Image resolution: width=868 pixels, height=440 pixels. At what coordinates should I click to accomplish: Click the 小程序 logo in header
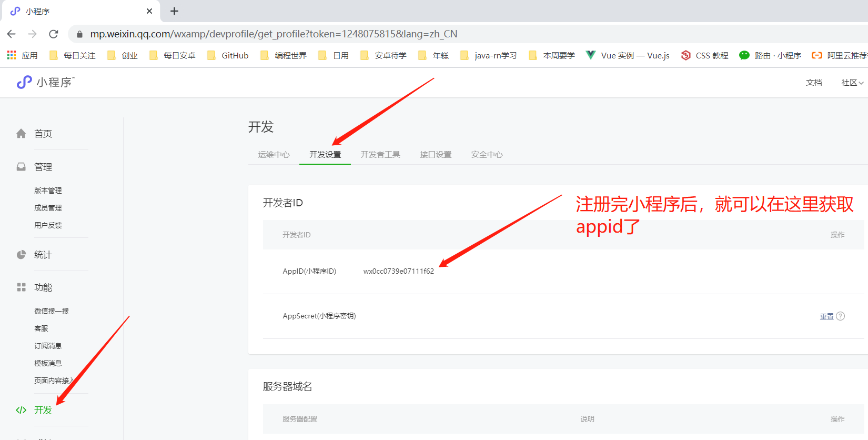pyautogui.click(x=46, y=82)
